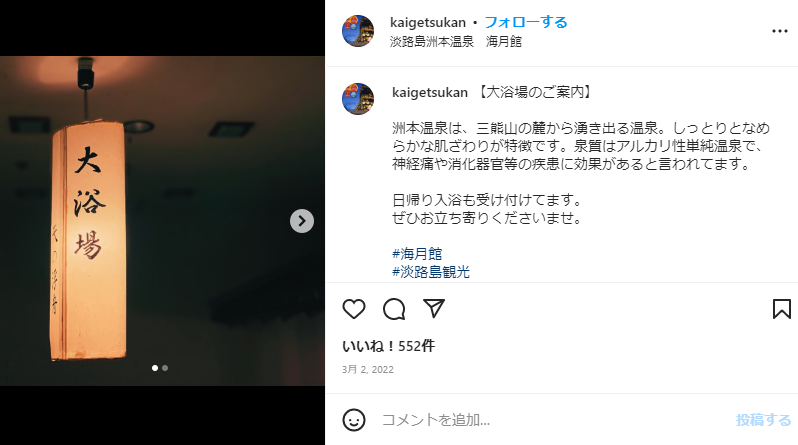Open the 3月 2, 2022 post date link

tap(367, 370)
